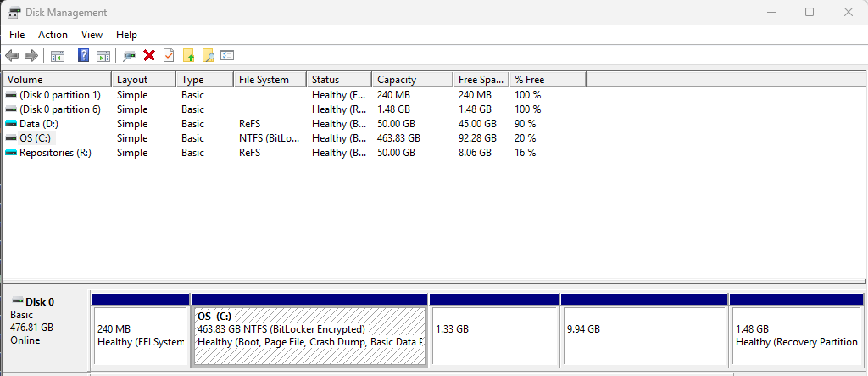This screenshot has width=868, height=376.
Task: Click the Forward arrow in the toolbar
Action: click(x=31, y=56)
